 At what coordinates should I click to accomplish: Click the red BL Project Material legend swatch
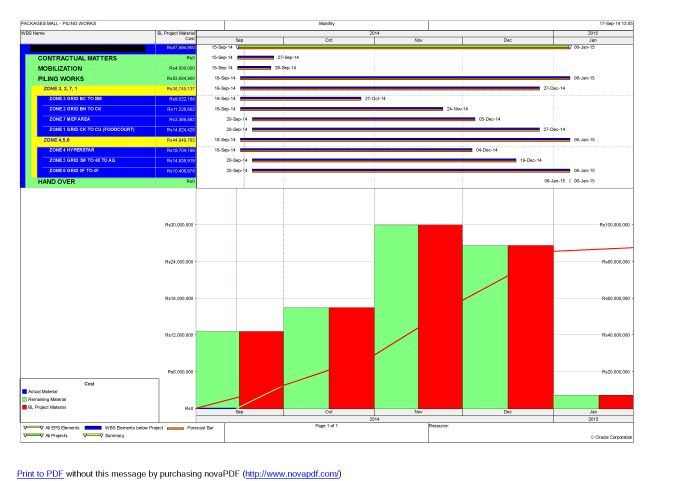24,407
